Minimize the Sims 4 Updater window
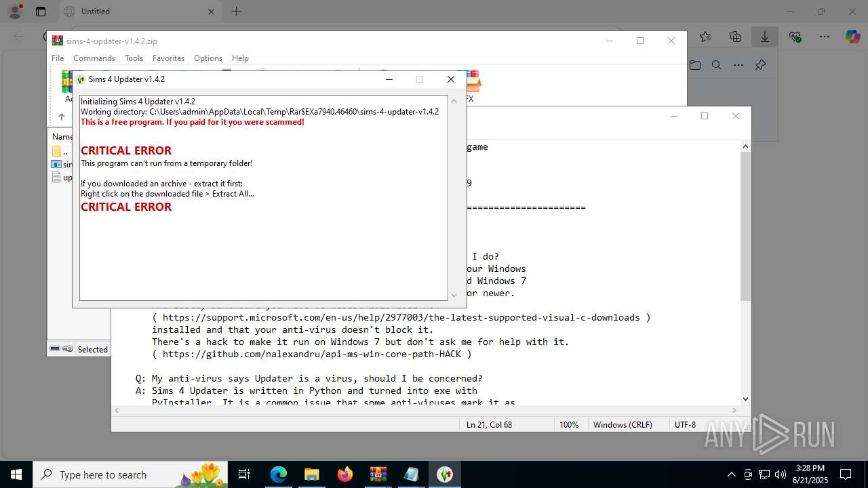Viewport: 868px width, 488px height. pos(389,79)
